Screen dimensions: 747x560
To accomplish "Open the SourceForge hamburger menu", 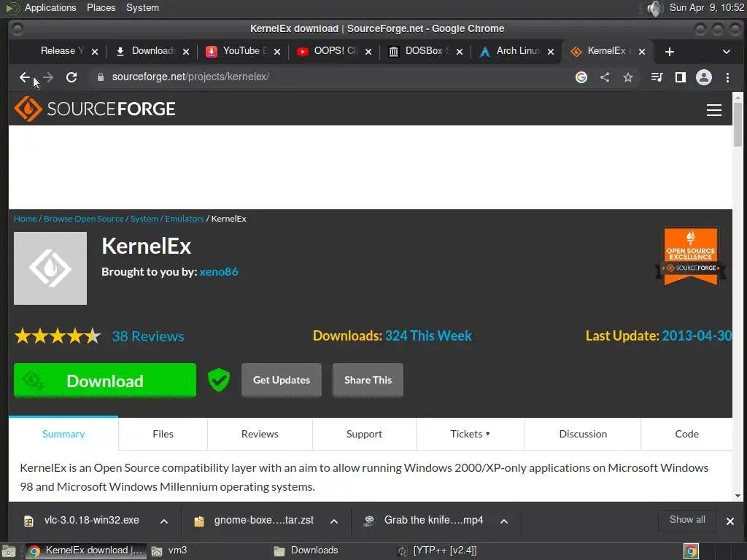I will [713, 110].
